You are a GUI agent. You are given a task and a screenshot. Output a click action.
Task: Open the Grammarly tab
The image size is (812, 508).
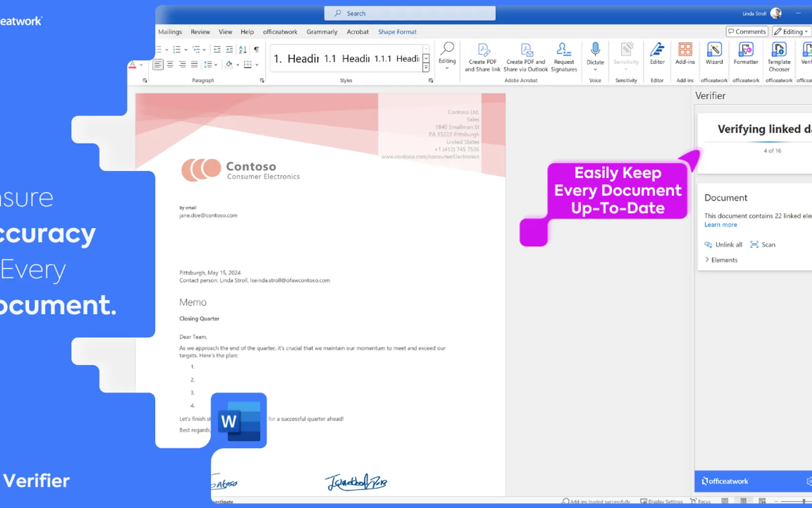(322, 31)
